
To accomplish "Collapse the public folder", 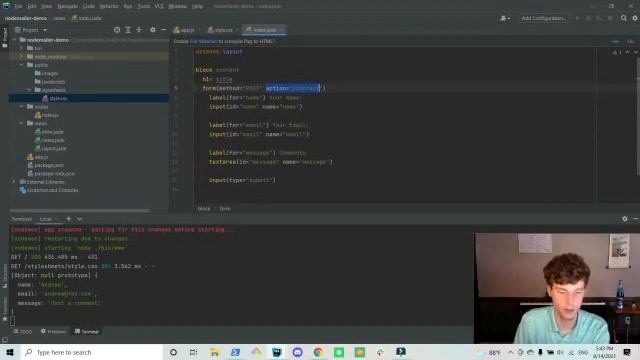I will pyautogui.click(x=22, y=65).
